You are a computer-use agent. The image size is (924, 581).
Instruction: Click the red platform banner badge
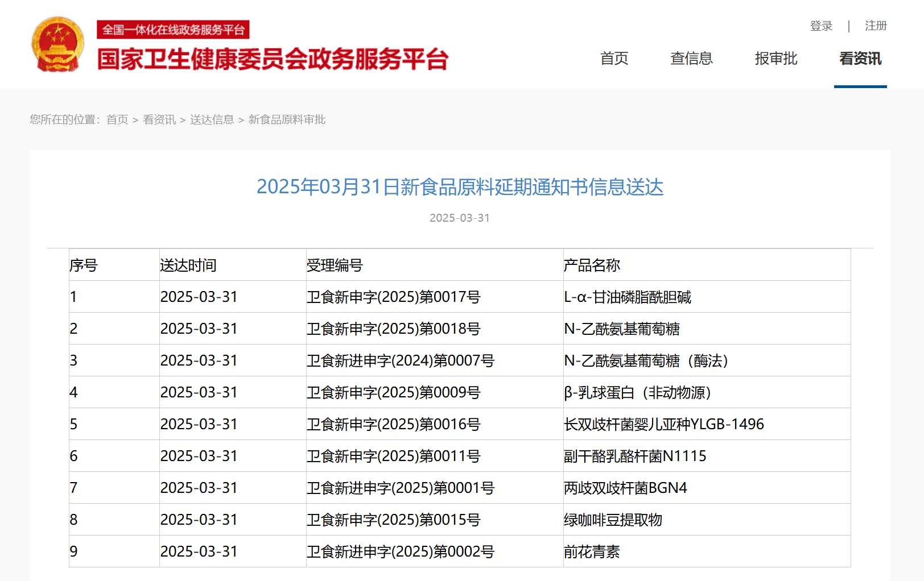point(173,30)
